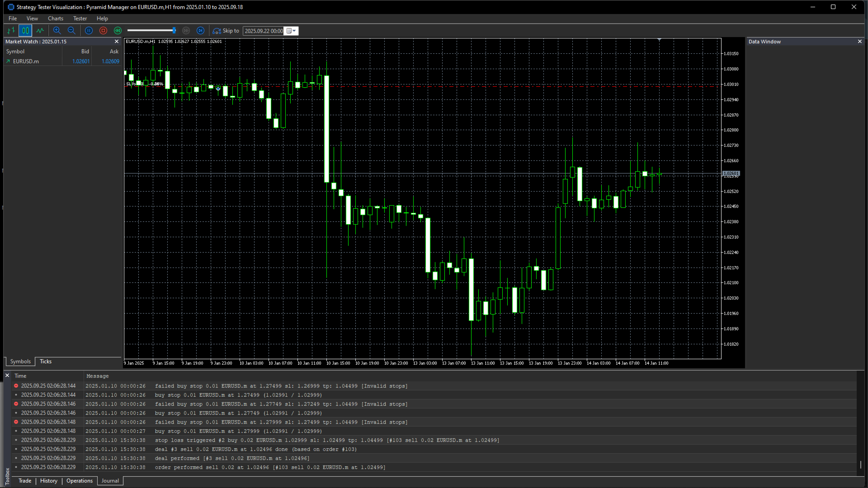Stop the testing with red button
The image size is (868, 488).
tap(103, 31)
